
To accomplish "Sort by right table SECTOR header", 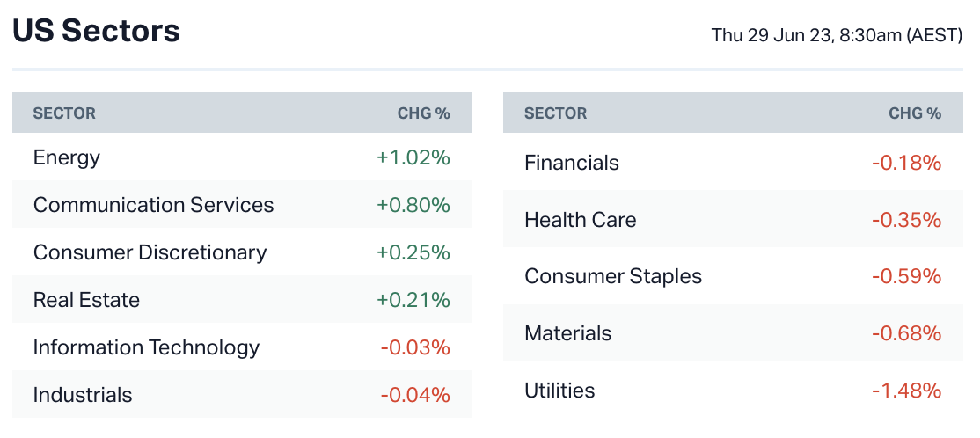I will [x=555, y=114].
